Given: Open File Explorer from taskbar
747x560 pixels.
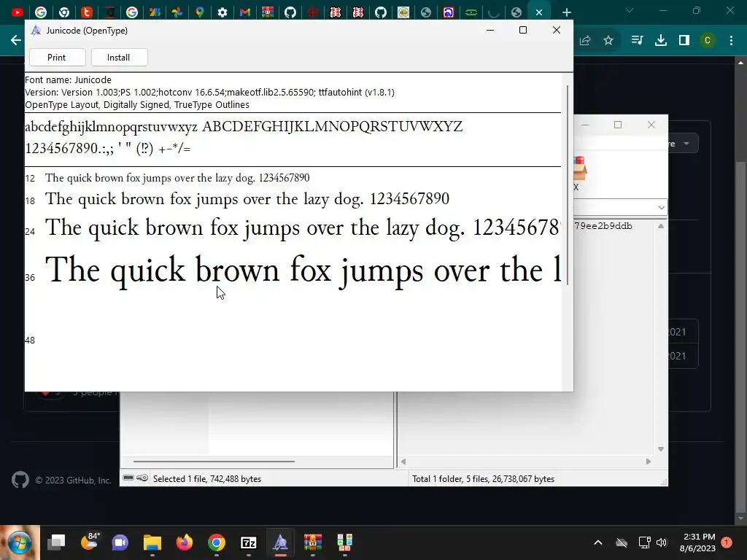Looking at the screenshot, I should pyautogui.click(x=152, y=542).
